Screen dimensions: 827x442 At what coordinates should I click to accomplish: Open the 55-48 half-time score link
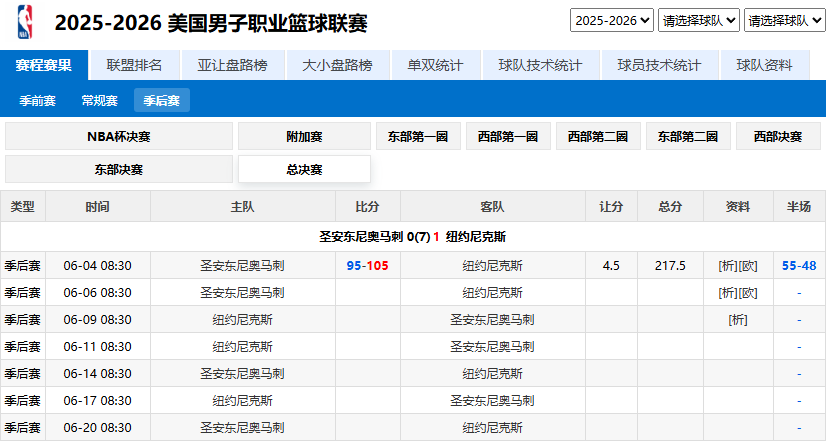[x=799, y=266]
